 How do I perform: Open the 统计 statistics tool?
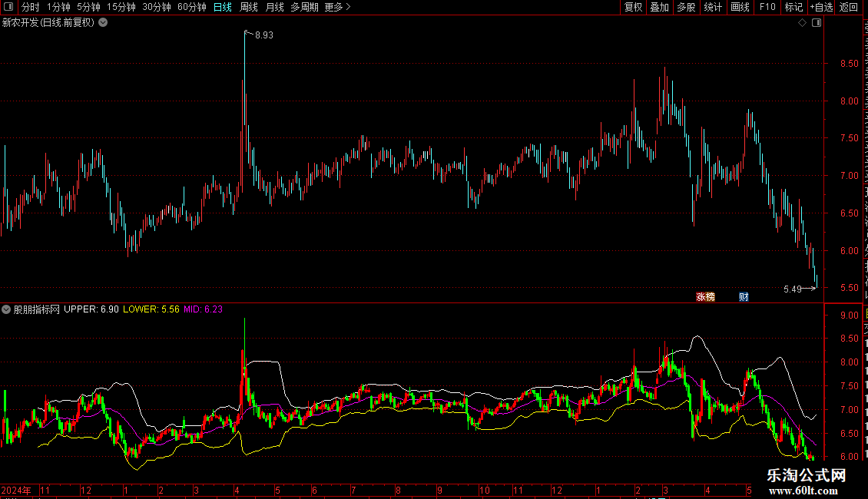tap(713, 7)
